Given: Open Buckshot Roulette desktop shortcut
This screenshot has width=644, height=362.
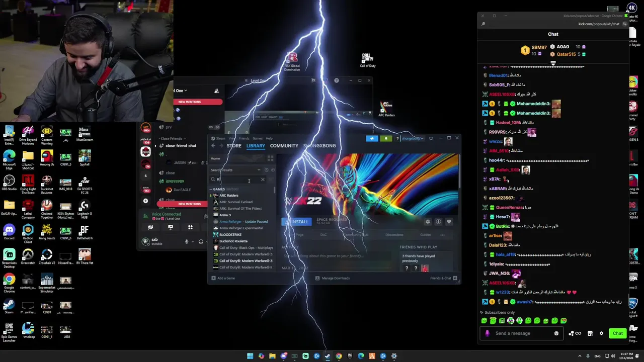Looking at the screenshot, I should tap(47, 185).
